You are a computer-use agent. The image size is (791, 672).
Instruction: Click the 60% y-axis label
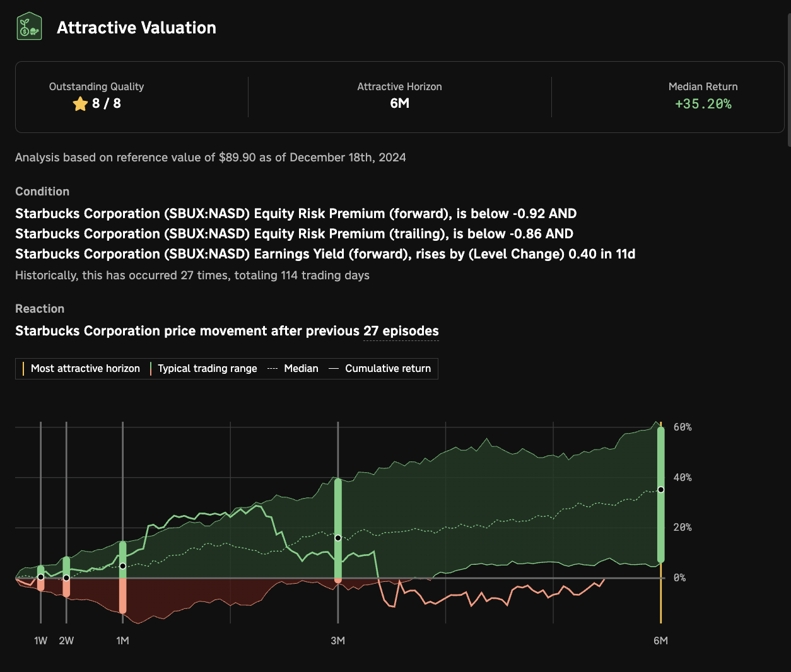683,427
